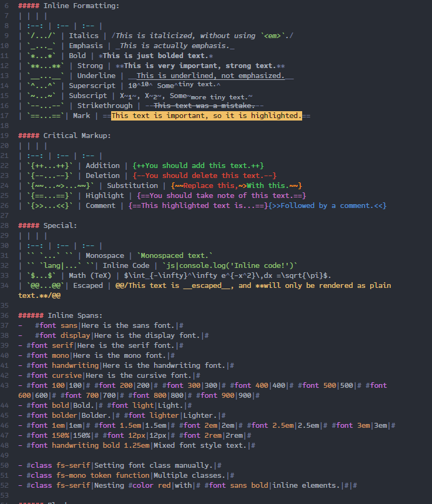Click the word 'Subscript' in line 15
The width and height of the screenshot is (432, 504).
pyautogui.click(x=87, y=96)
